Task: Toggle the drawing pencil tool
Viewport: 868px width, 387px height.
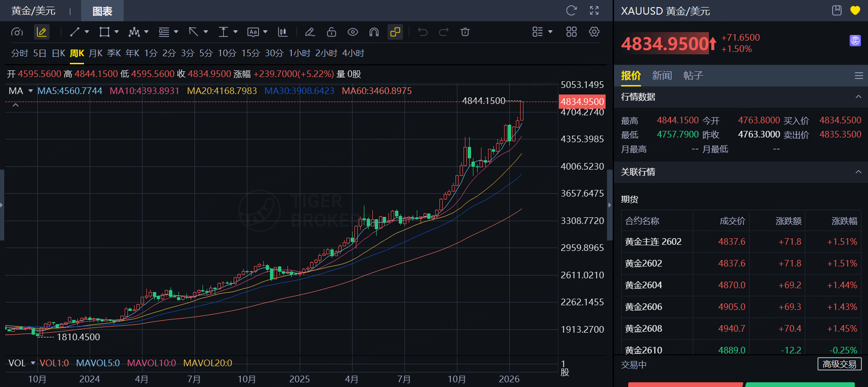Action: click(x=42, y=32)
